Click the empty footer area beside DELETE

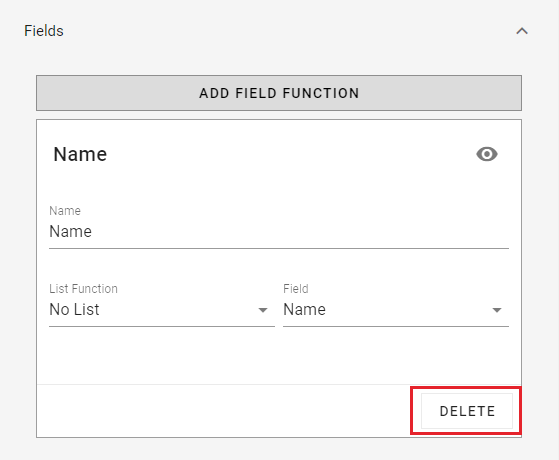click(228, 411)
